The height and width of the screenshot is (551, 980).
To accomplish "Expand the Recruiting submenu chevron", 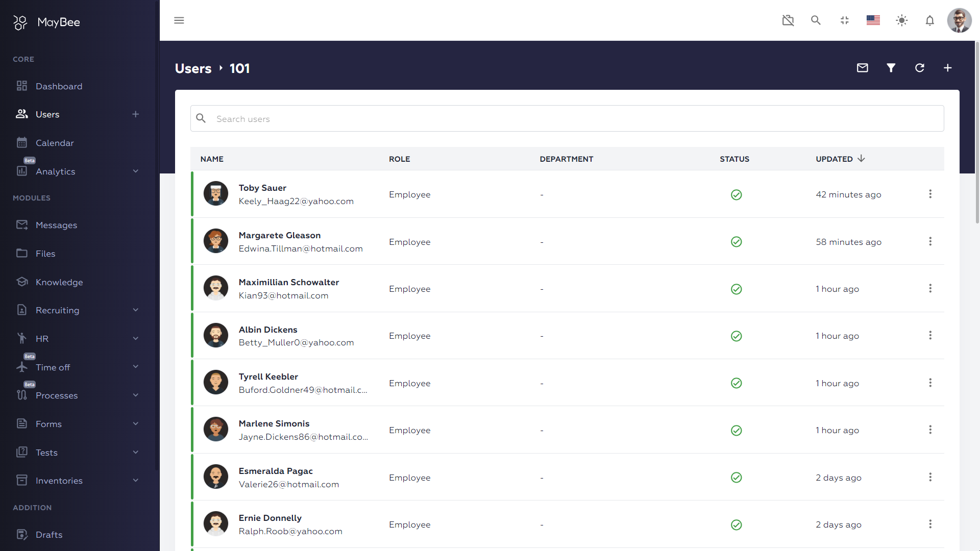I will 136,310.
